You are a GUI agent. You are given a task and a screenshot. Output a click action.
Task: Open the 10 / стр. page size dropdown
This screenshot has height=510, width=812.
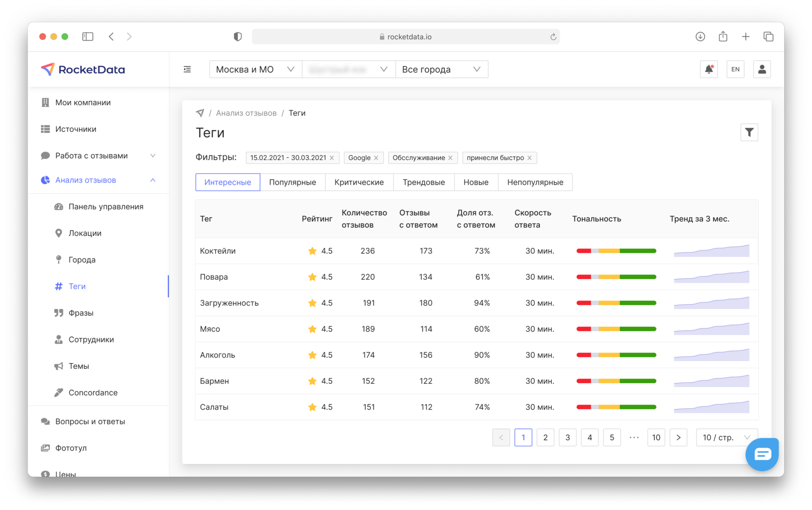tap(726, 437)
